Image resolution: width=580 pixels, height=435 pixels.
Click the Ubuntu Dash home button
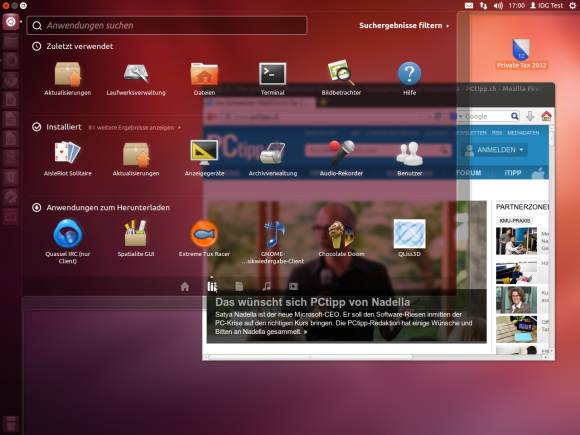point(10,22)
